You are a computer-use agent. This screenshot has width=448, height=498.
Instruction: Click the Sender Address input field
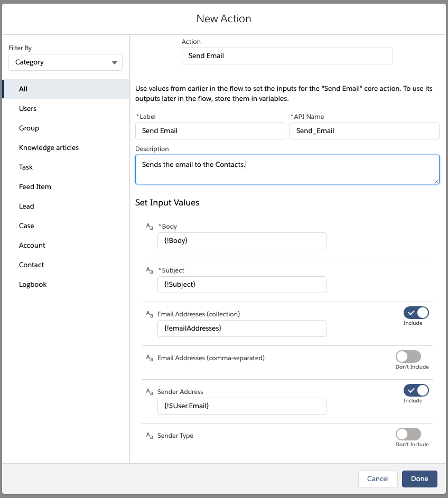(x=242, y=406)
